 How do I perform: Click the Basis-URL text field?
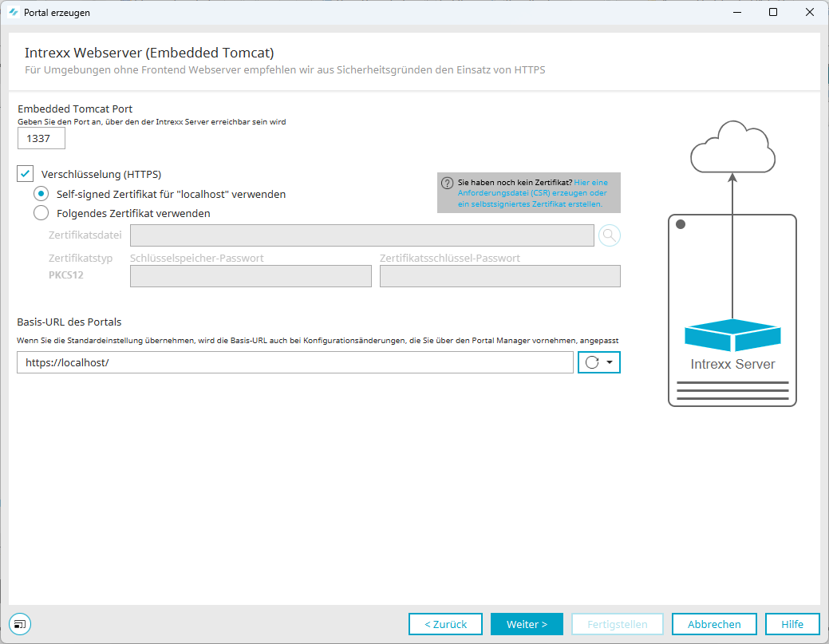[294, 362]
